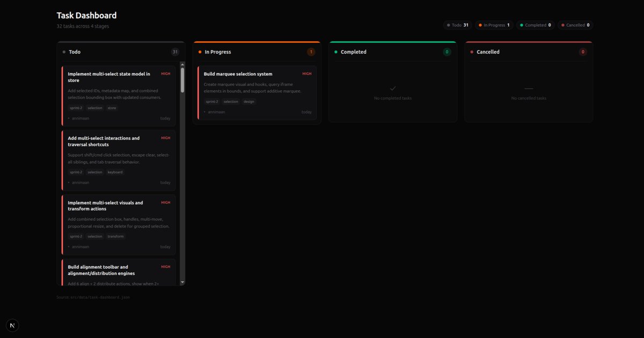Click 'today' date on transform actions card

point(165,247)
